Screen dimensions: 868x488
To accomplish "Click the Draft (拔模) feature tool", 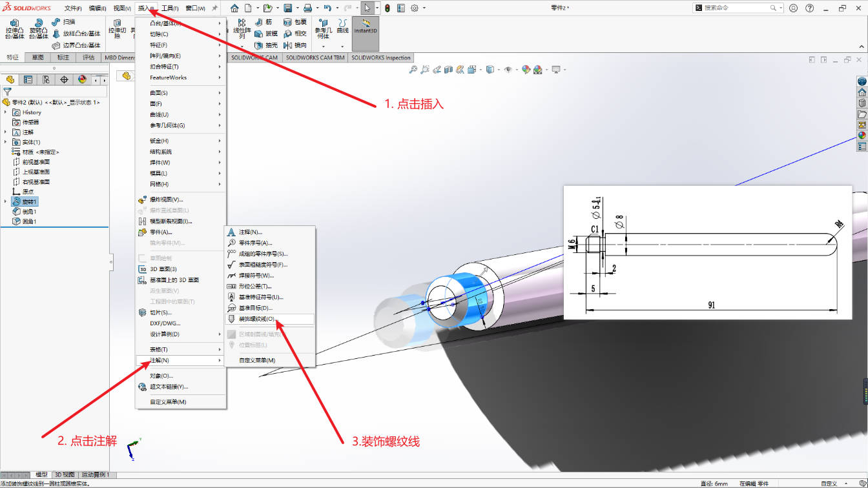I will click(266, 34).
